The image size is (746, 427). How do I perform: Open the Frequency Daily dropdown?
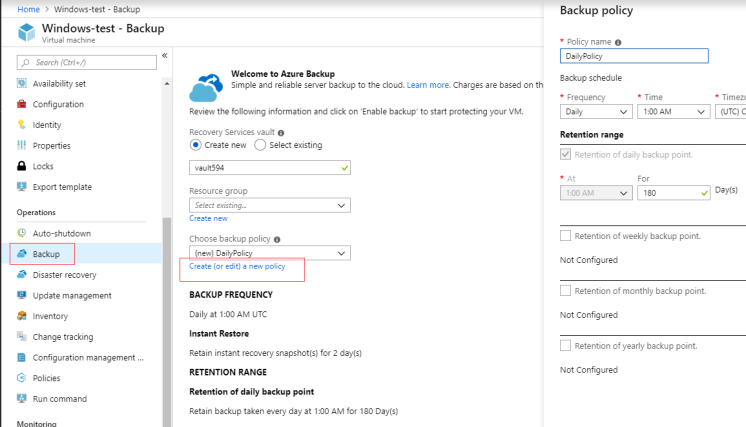coord(596,112)
